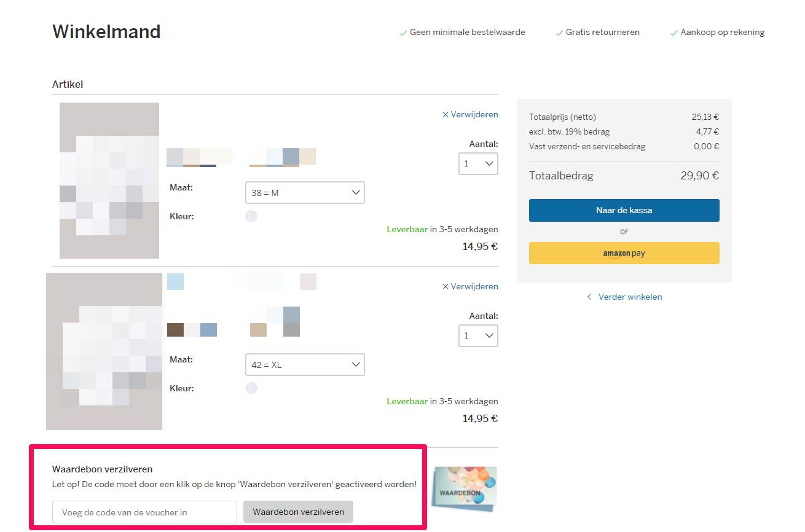
Task: Click the Kleur swatch of the 38 = M item
Action: 251,216
